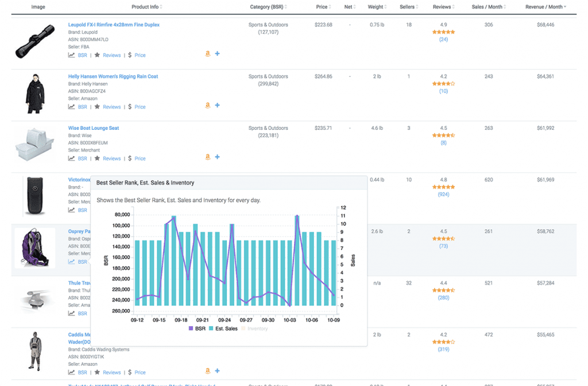Open Leupold FX-I Rimfire product link
Viewport: 588px width, 386px height.
[114, 25]
